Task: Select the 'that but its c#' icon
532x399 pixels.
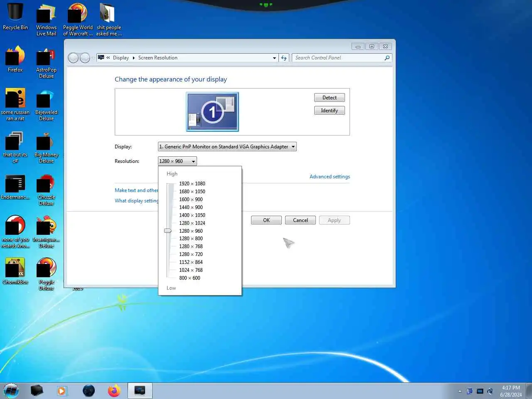Action: 15,147
